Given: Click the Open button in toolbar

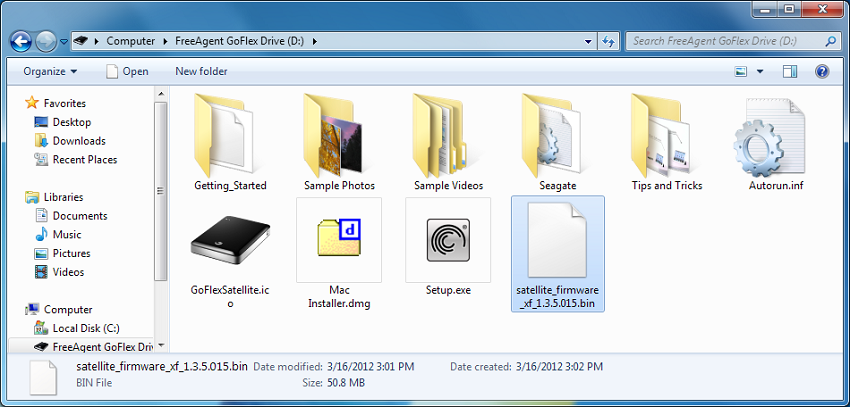Looking at the screenshot, I should point(127,72).
